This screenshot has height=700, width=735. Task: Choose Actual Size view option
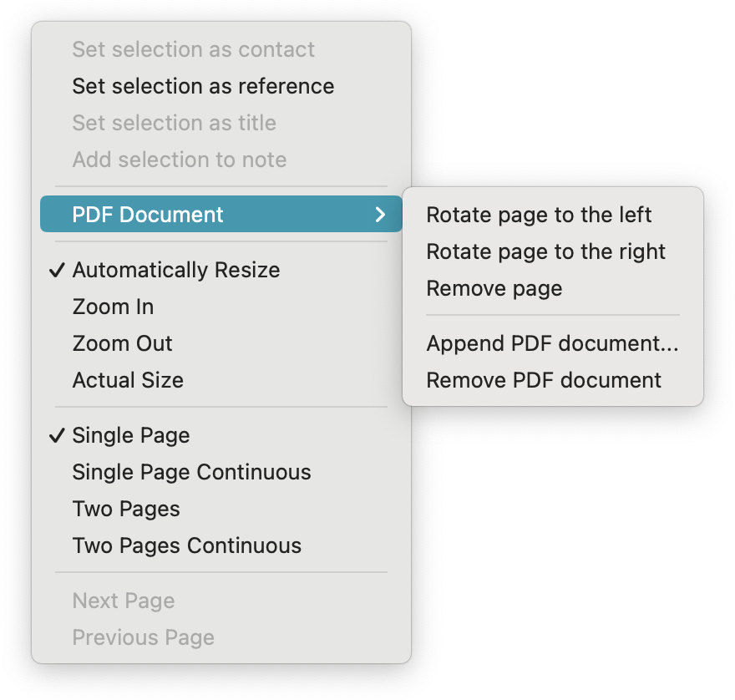pyautogui.click(x=128, y=380)
